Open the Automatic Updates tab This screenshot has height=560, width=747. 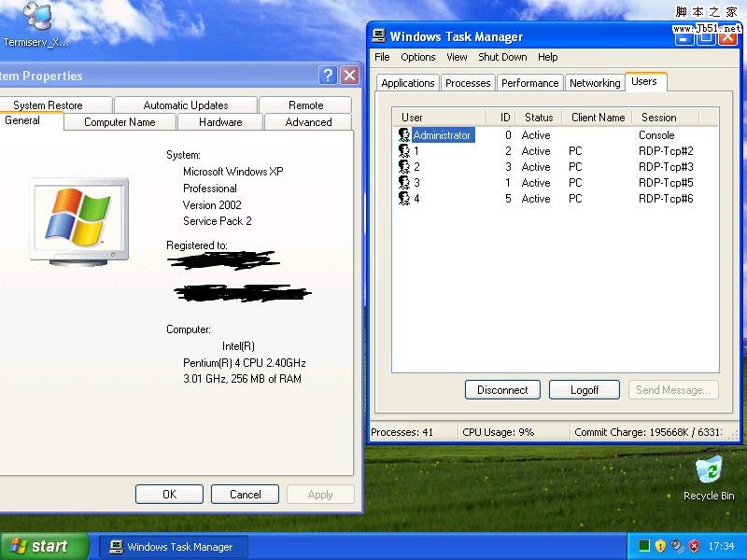[x=186, y=105]
